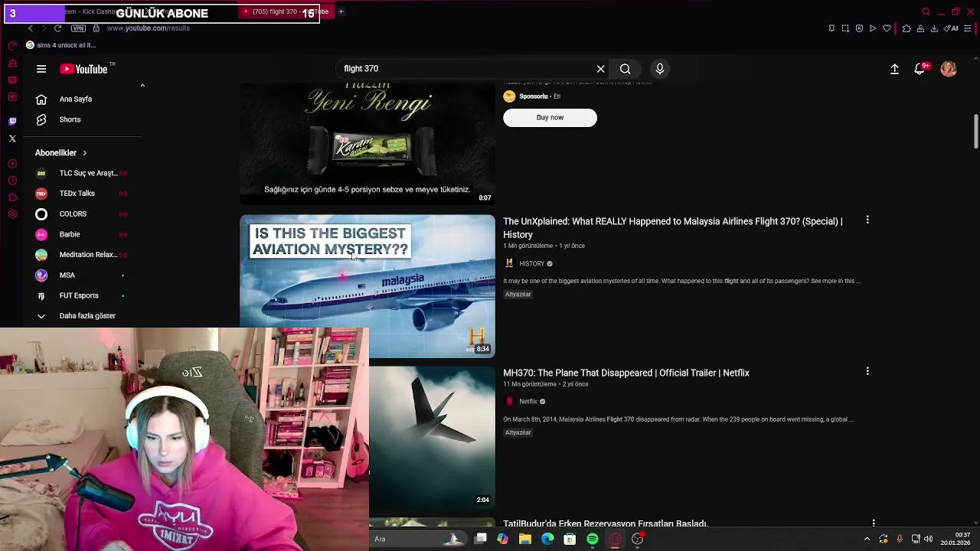Open the FUT Esports subscription
The image size is (980, 551).
point(82,295)
